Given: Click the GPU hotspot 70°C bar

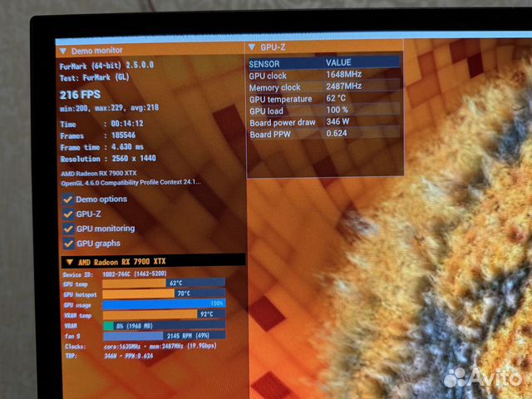Looking at the screenshot, I should tap(164, 293).
